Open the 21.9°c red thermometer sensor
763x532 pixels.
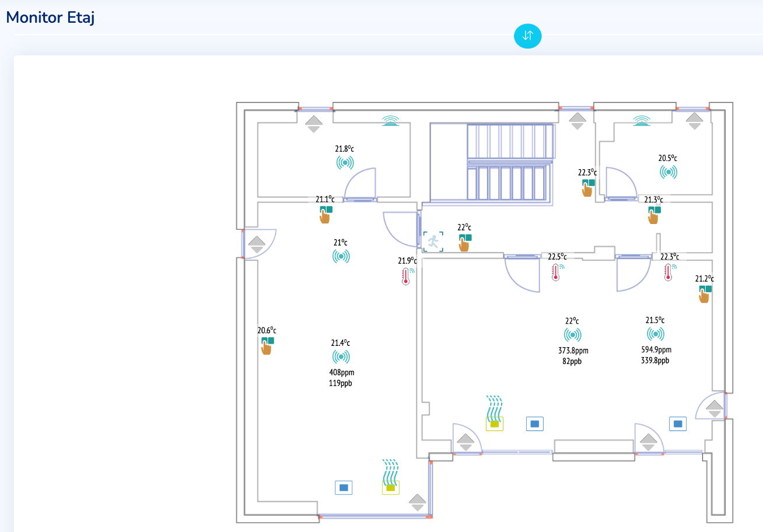click(x=407, y=276)
